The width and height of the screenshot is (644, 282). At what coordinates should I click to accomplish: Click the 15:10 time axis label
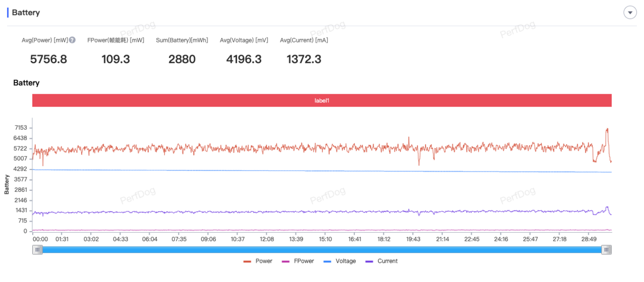pos(325,239)
